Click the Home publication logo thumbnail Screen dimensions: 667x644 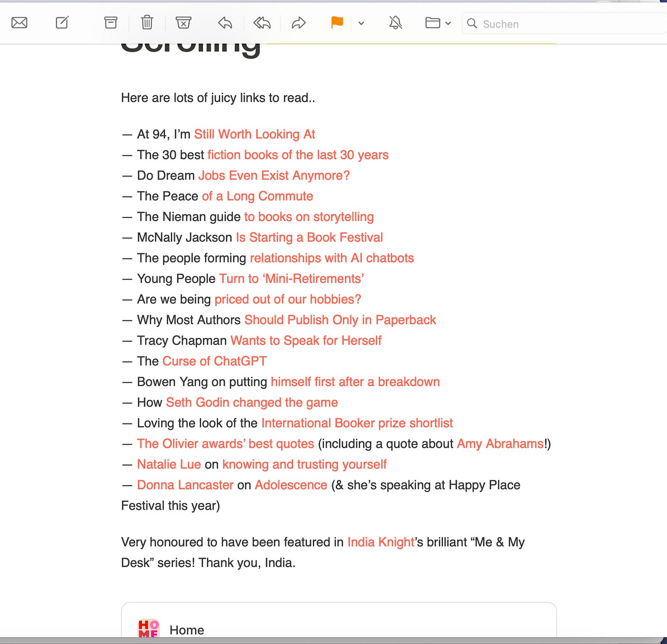(148, 628)
